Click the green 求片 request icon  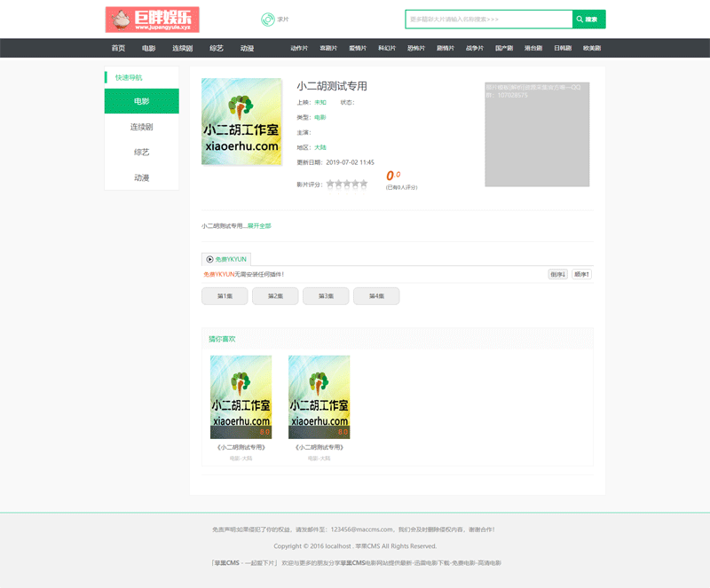267,20
